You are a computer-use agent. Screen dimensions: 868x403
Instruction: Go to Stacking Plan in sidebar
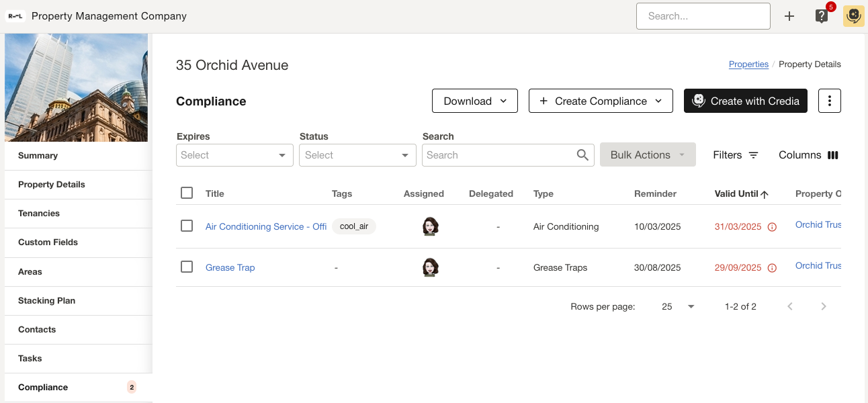pos(46,301)
